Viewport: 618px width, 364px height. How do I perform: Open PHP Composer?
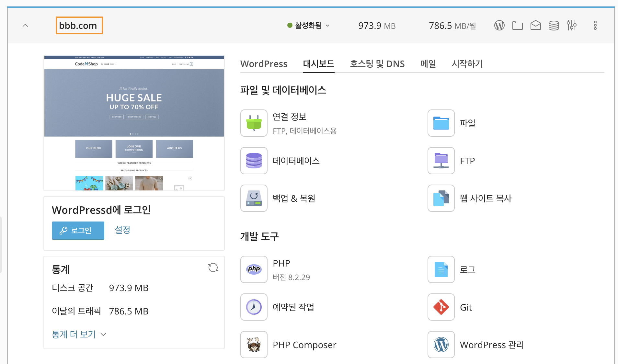click(x=254, y=345)
